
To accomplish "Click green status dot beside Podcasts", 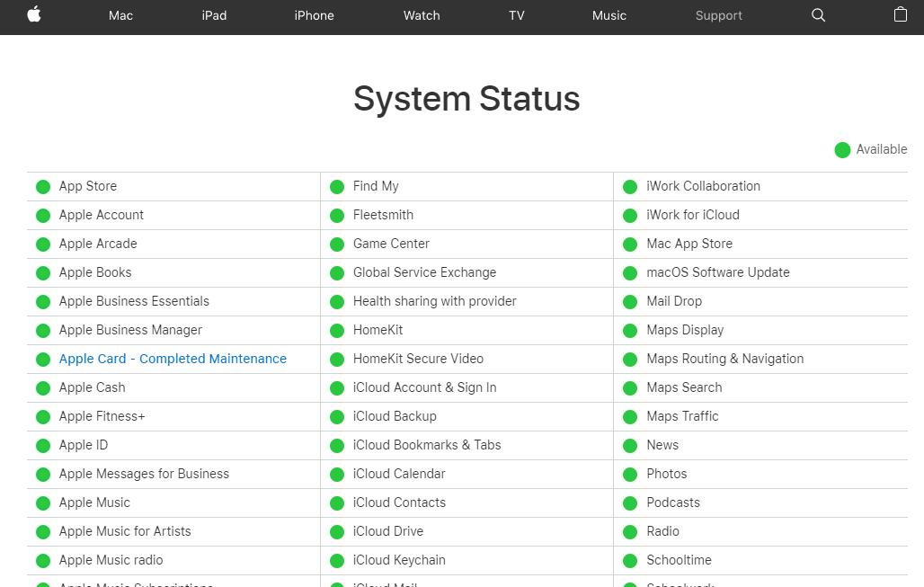I will (x=630, y=503).
